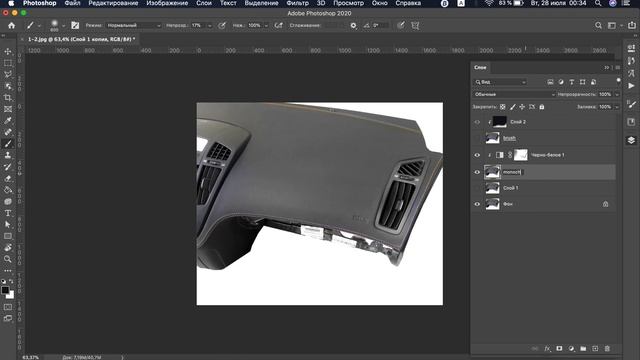Toggle layer filtering switch on
The width and height of the screenshot is (640, 360).
click(x=618, y=80)
